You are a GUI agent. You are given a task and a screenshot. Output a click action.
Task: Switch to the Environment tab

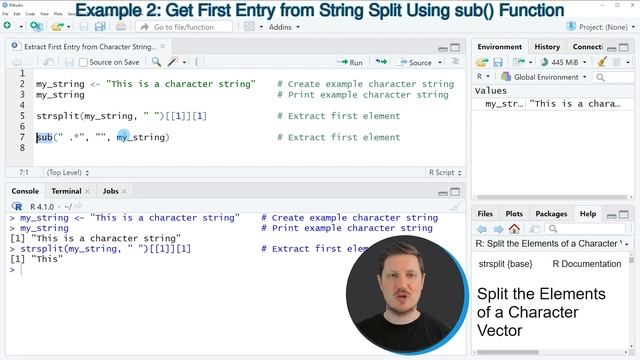tap(500, 47)
